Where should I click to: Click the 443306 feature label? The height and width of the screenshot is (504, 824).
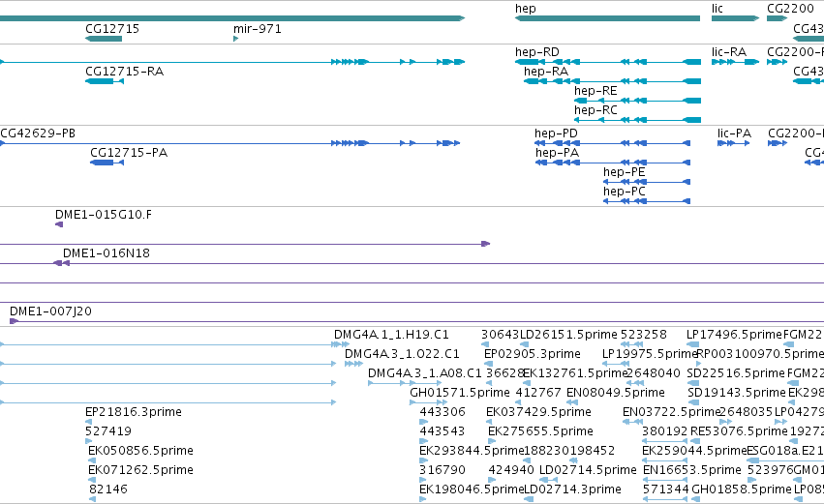click(443, 411)
